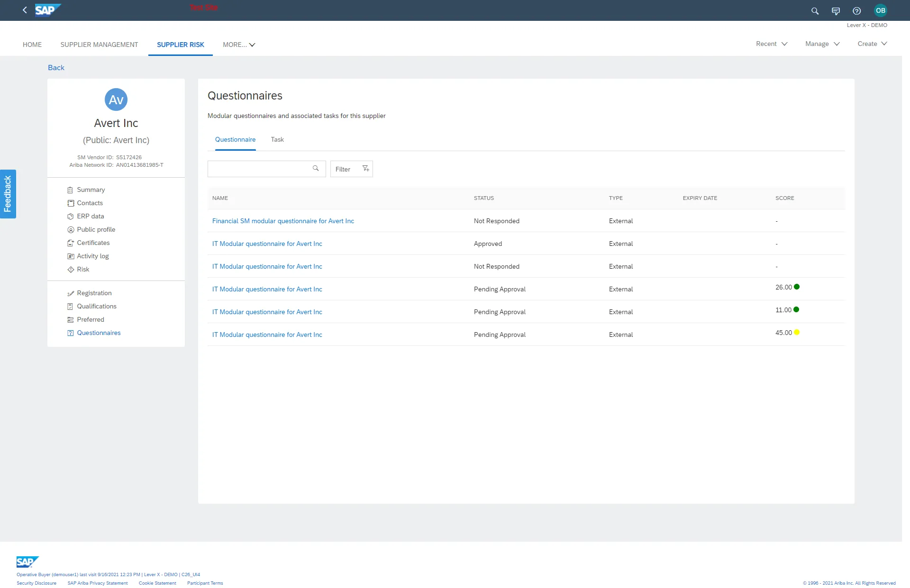Screen dimensions: 910x588
Task: Open Financial SM modular questionnaire link
Action: pos(283,221)
